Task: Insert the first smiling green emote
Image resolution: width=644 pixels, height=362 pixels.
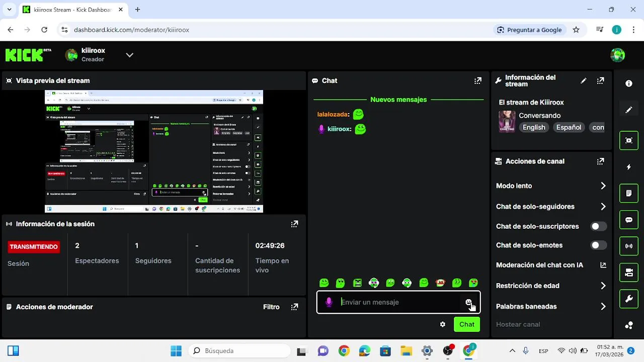Action: tap(324, 283)
